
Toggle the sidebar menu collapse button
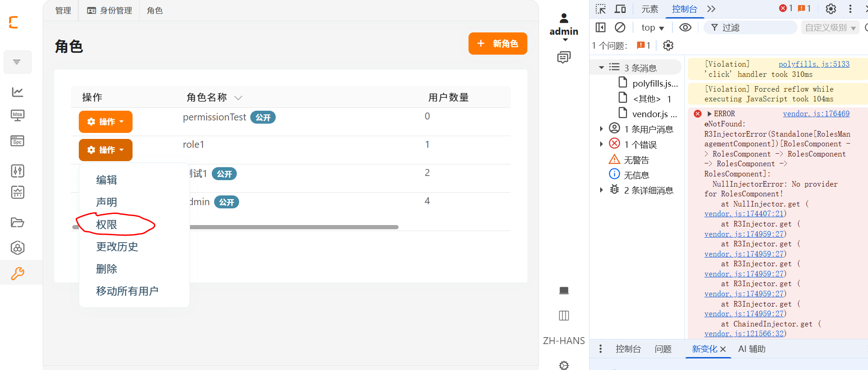(x=17, y=62)
